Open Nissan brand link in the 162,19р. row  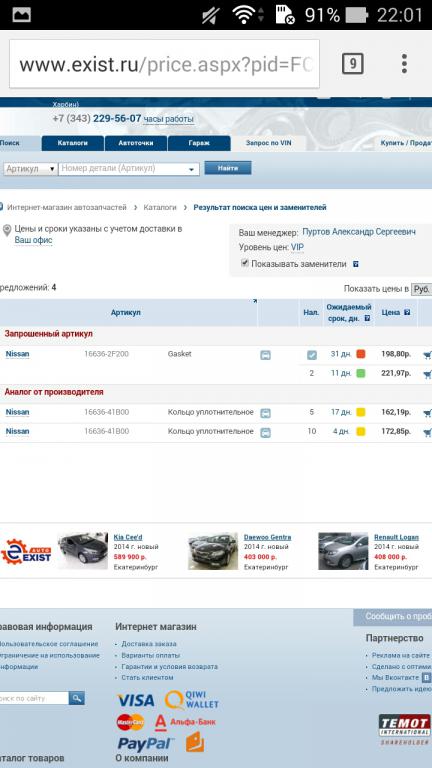pyautogui.click(x=17, y=412)
